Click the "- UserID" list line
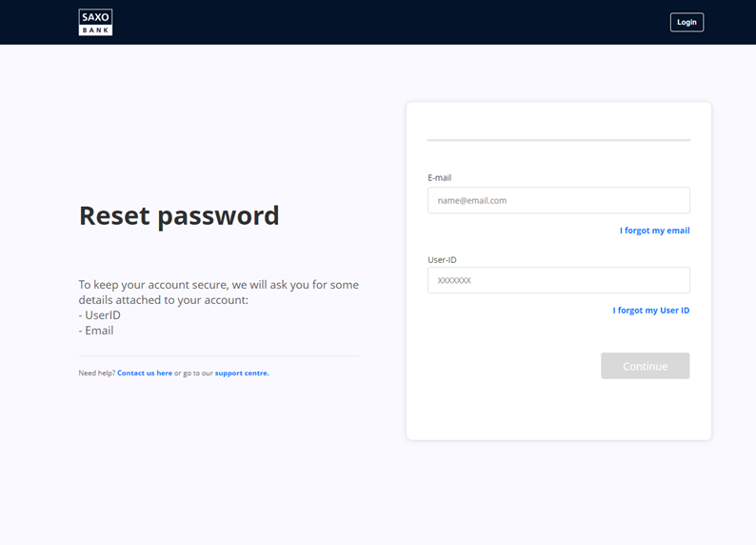756x545 pixels. (x=99, y=315)
